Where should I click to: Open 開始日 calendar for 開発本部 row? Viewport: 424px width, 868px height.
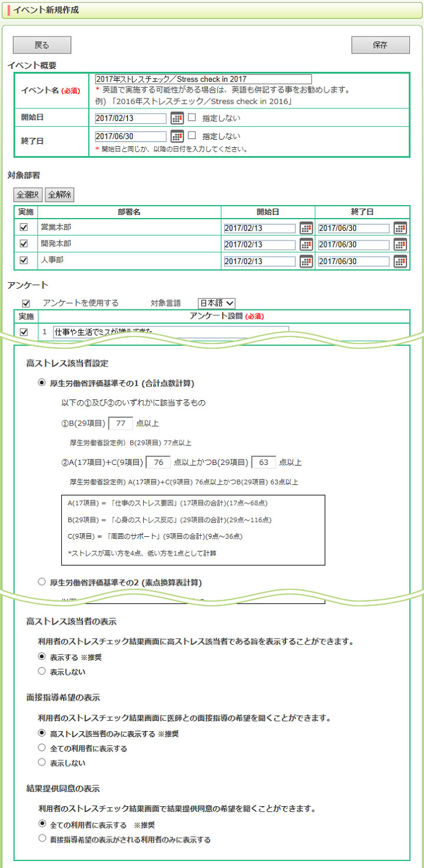[306, 244]
